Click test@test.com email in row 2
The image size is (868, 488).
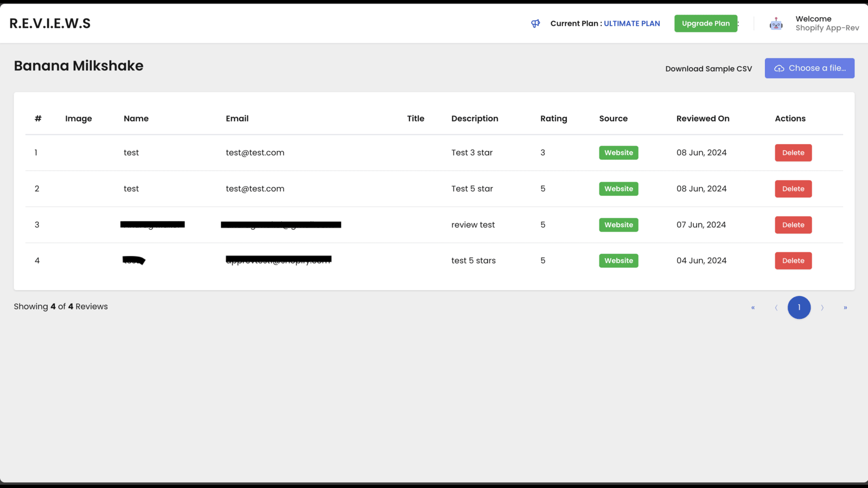pos(255,189)
